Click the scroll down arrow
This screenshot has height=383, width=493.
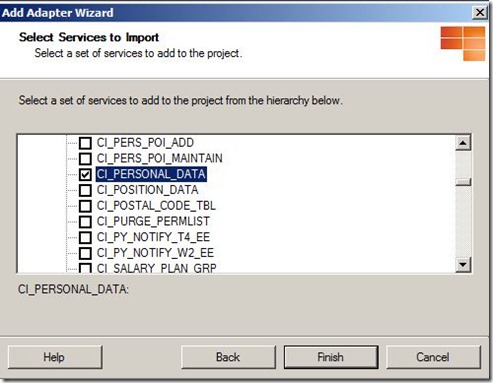pos(463,265)
